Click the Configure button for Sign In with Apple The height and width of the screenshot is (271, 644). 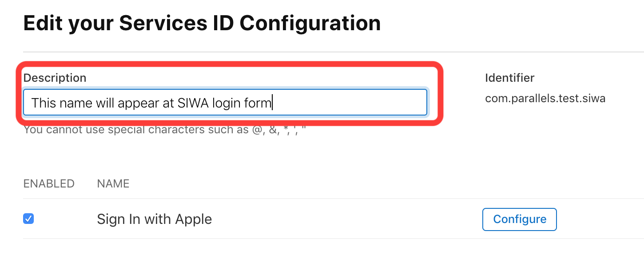[x=519, y=219]
